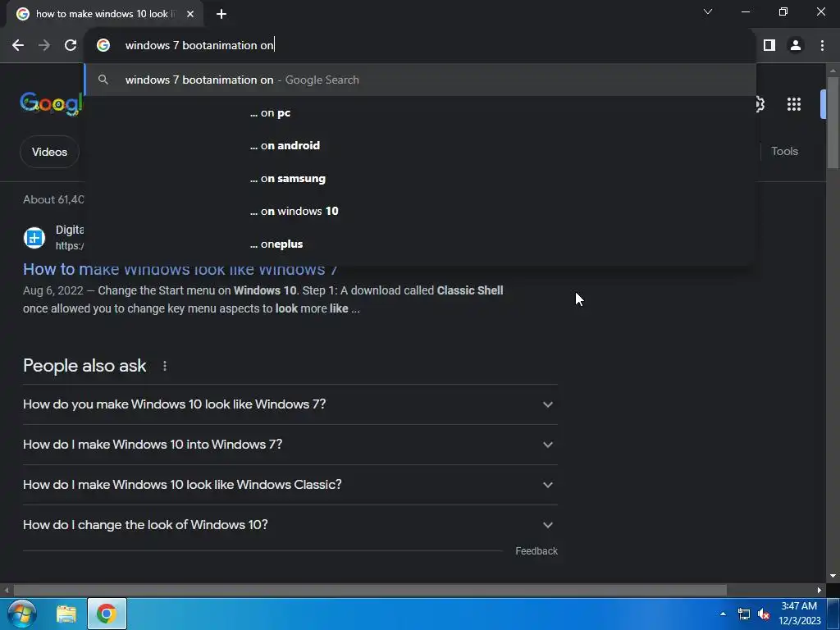The image size is (840, 630).
Task: Click the Show desktop strip on the taskbar
Action: [833, 614]
